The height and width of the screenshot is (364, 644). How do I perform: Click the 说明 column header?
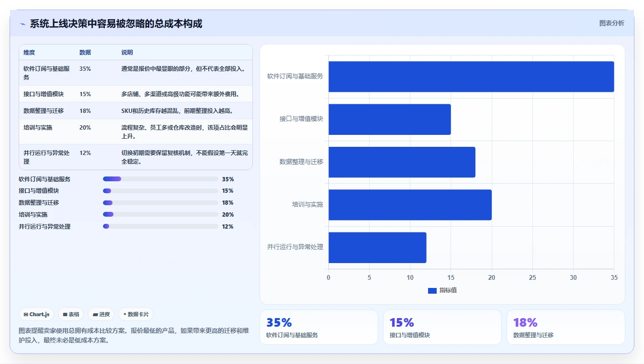tap(127, 53)
